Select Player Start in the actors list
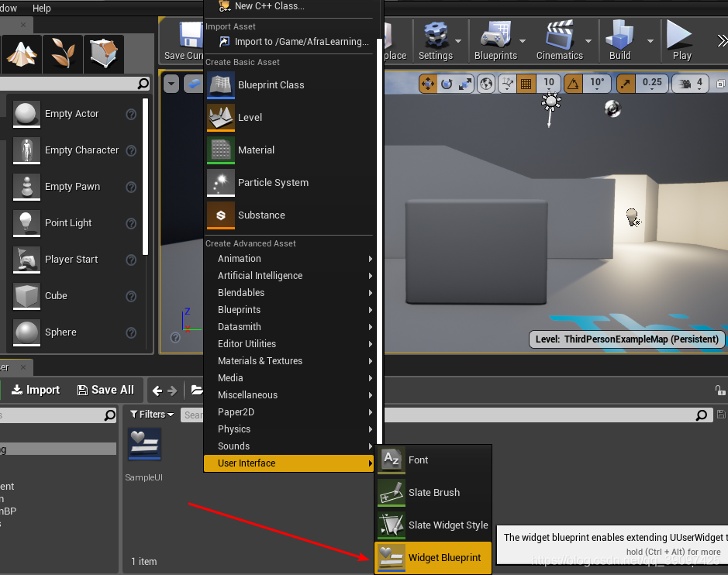 74,260
